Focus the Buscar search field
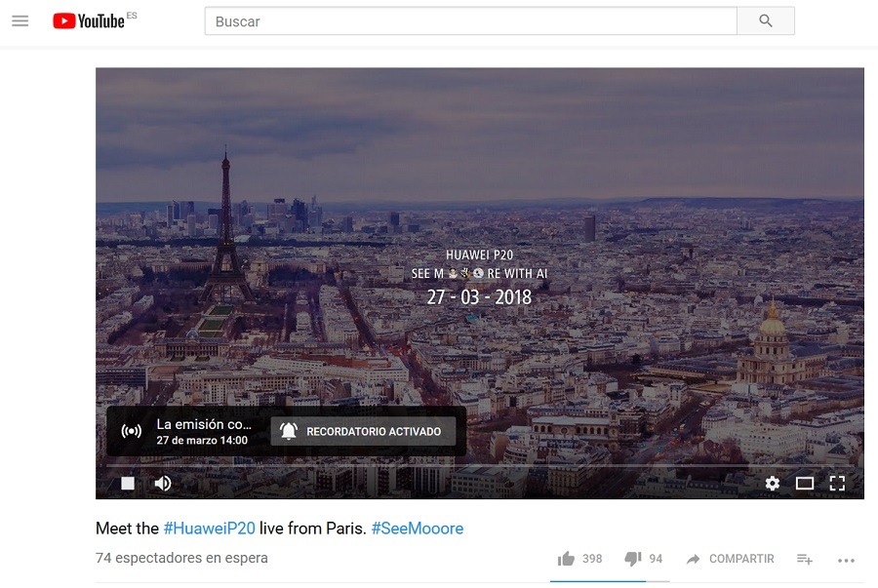 pyautogui.click(x=470, y=21)
